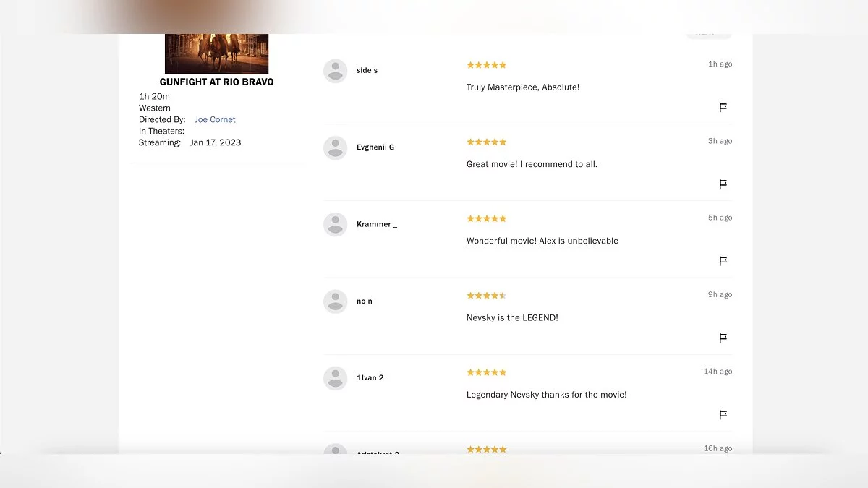Click the reviewer name Evghenii G
868x488 pixels.
375,147
